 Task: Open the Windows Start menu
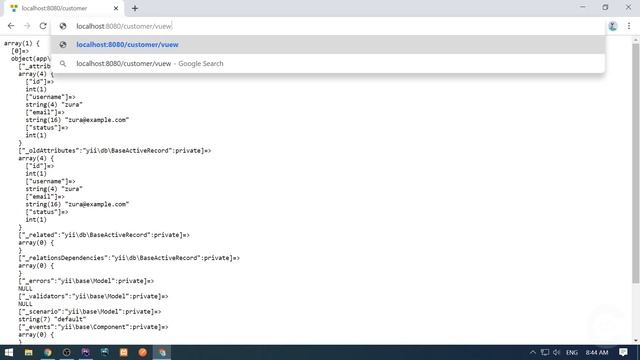(x=9, y=352)
